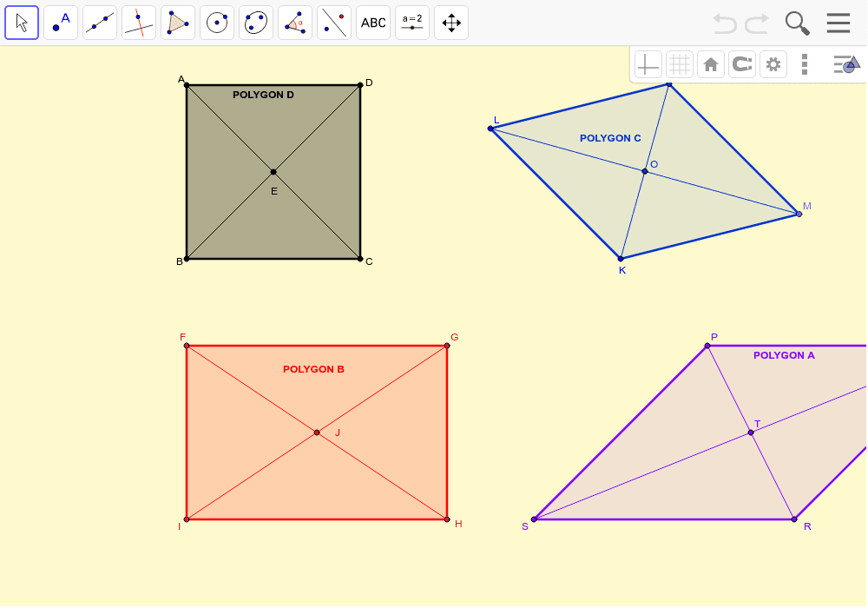Open the hamburger main menu

[838, 23]
